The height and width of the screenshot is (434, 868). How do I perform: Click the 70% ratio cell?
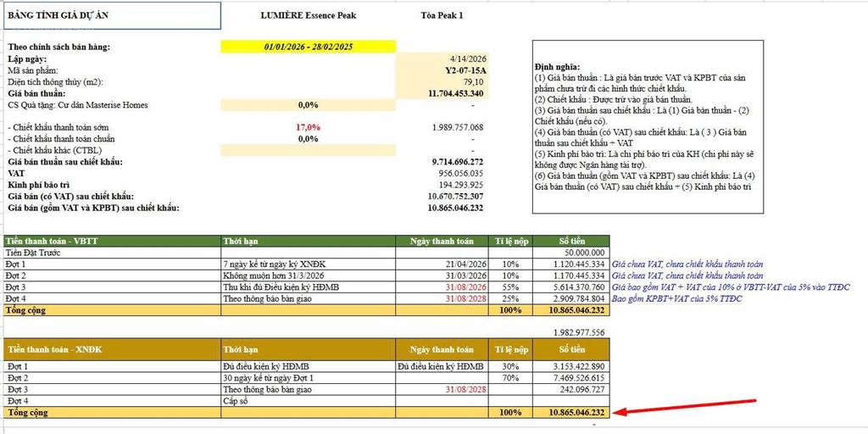tap(510, 378)
